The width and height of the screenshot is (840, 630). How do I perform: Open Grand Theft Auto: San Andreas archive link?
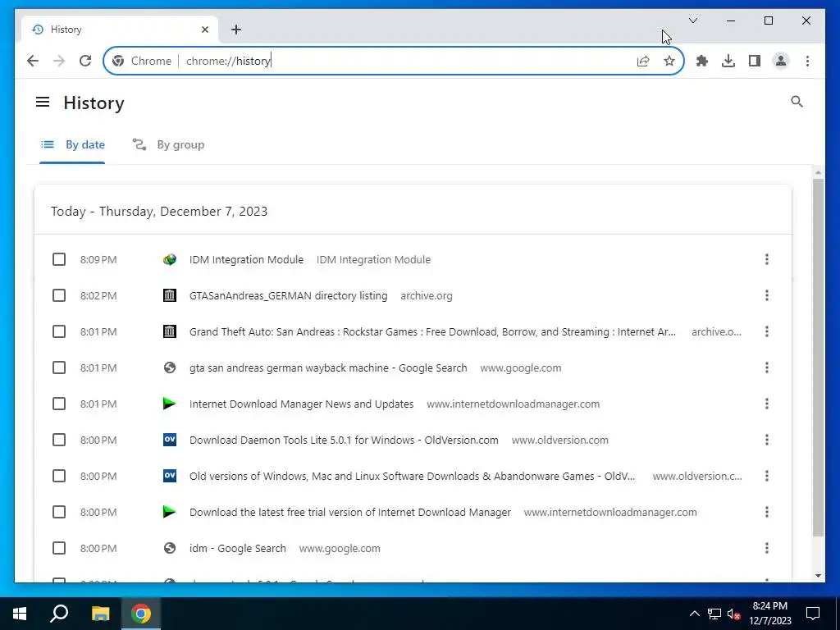(x=432, y=331)
